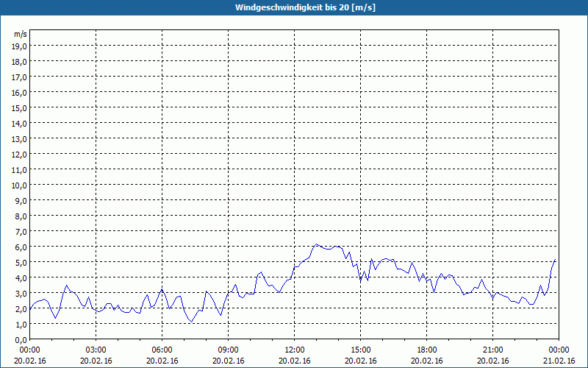Select the 20.02.16 date under 09:00
Viewport: 588px width, 368px height.
[229, 361]
